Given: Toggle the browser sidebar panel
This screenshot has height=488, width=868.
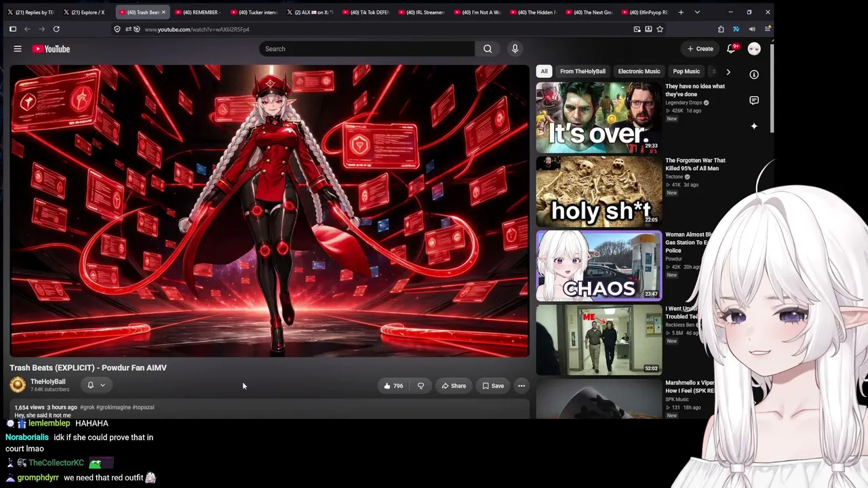Looking at the screenshot, I should point(12,29).
